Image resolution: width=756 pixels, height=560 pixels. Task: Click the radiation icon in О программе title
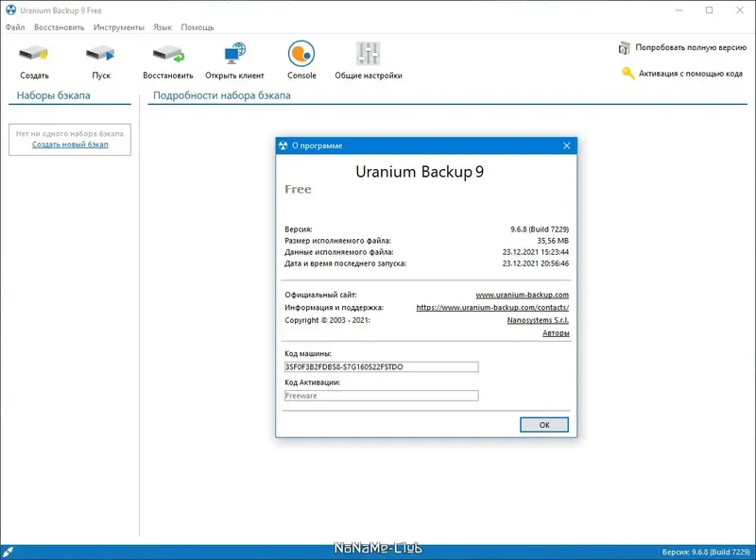point(283,145)
